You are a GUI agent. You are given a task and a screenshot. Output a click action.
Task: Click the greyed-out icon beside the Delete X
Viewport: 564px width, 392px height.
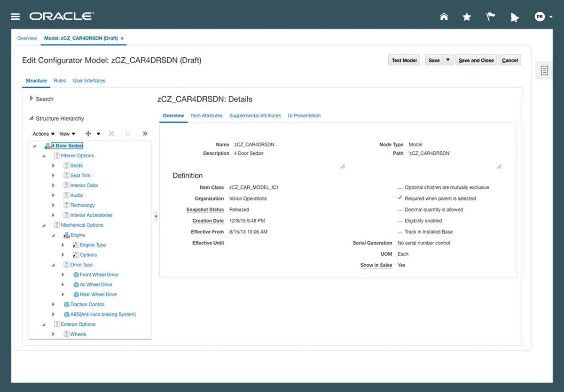pyautogui.click(x=127, y=134)
